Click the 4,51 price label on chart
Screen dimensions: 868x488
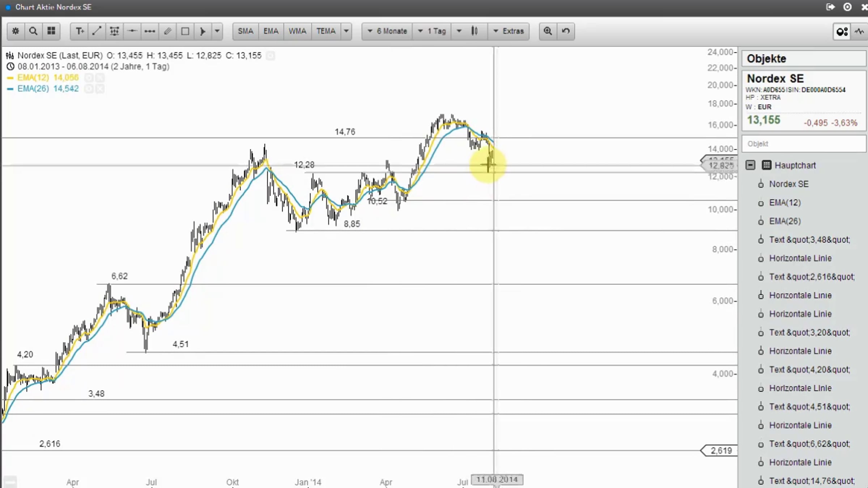(x=180, y=344)
